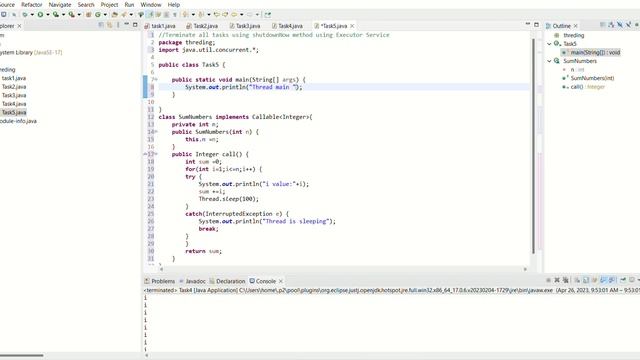Click the Clear Console icon
The image size is (640, 360).
[578, 280]
